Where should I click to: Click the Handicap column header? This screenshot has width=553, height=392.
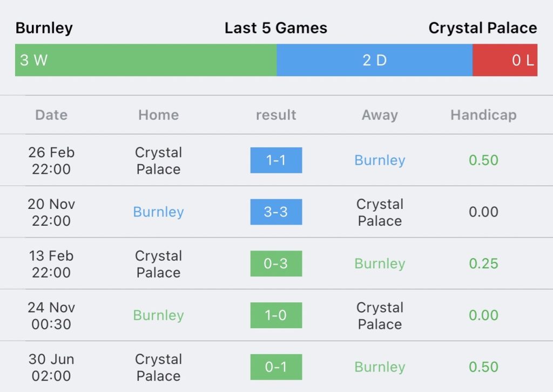483,115
